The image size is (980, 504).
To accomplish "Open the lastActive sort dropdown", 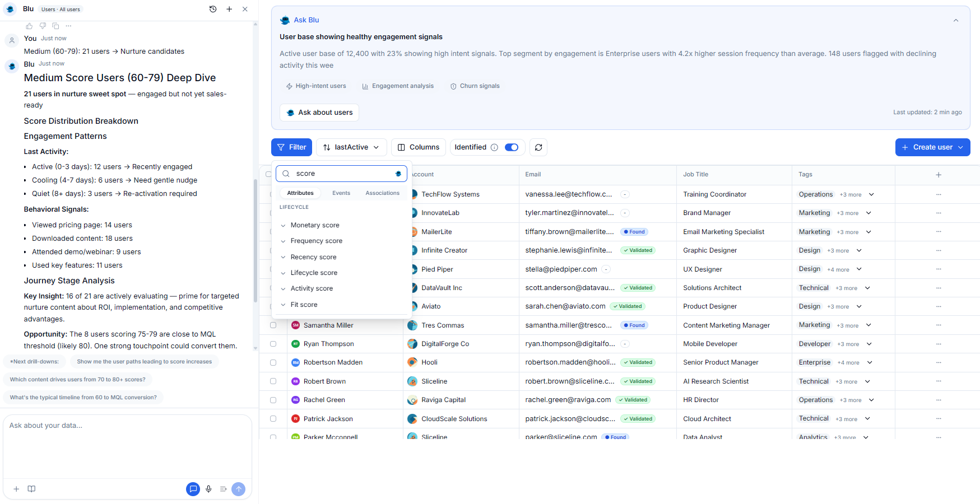I will point(351,147).
